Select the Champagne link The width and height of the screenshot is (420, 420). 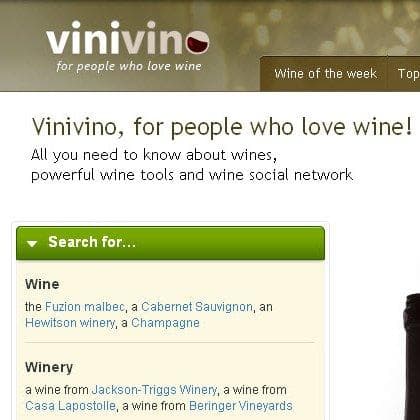point(165,323)
